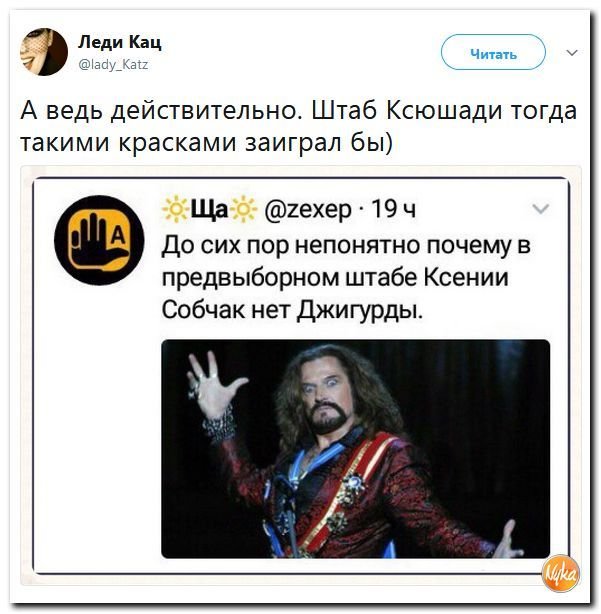Open the black-and-yellow hand logo avatar
Viewport: 601px width, 614px height.
pyautogui.click(x=99, y=240)
